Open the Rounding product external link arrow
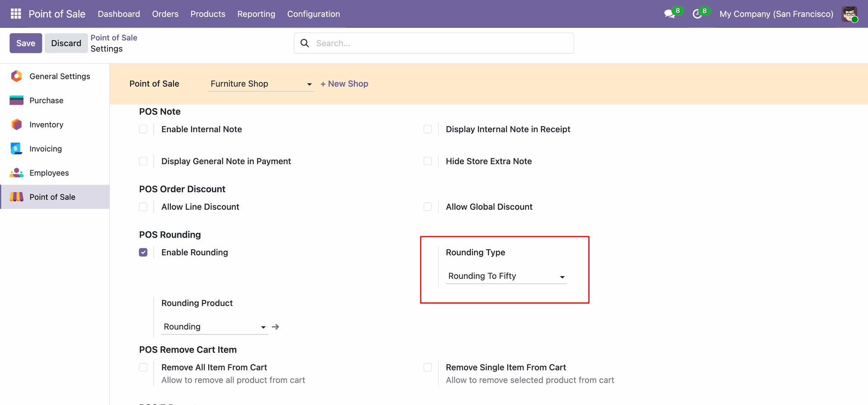The image size is (868, 405). pyautogui.click(x=275, y=327)
